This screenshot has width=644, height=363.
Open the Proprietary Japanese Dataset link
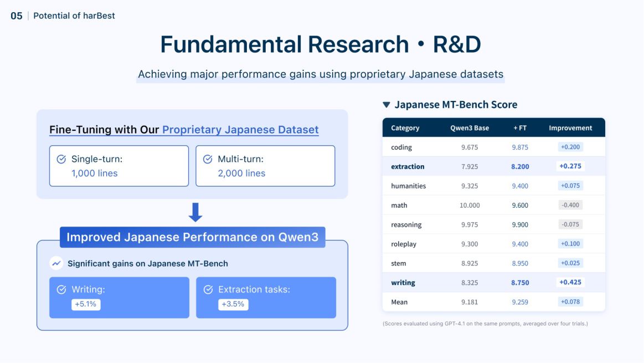pyautogui.click(x=240, y=130)
